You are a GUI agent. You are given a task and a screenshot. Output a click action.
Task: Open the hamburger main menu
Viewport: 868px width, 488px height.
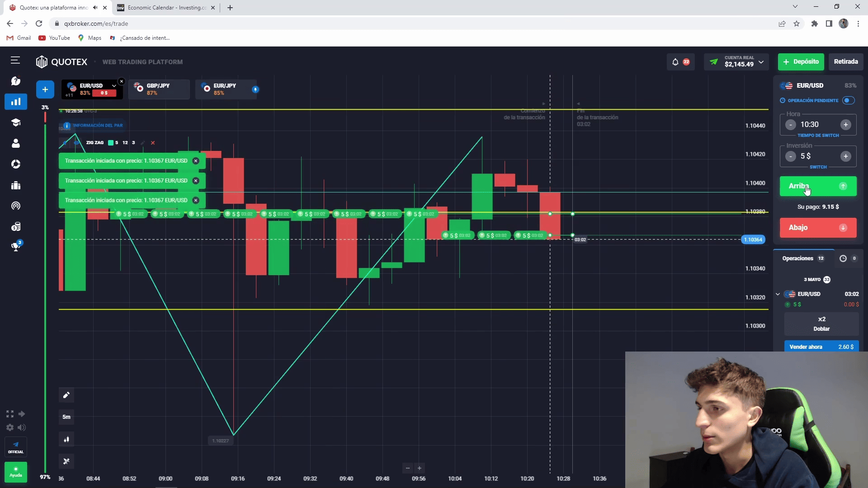pyautogui.click(x=15, y=60)
